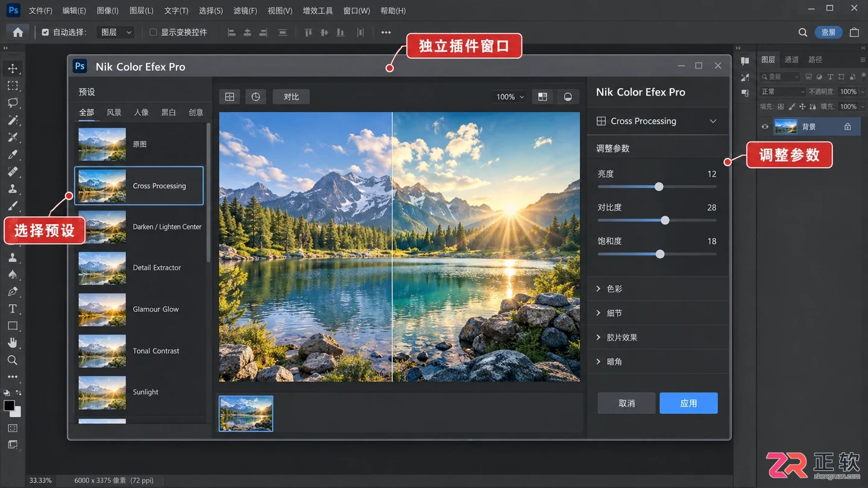Screen dimensions: 868x488
Task: Click the align top edges icon
Action: click(x=309, y=33)
